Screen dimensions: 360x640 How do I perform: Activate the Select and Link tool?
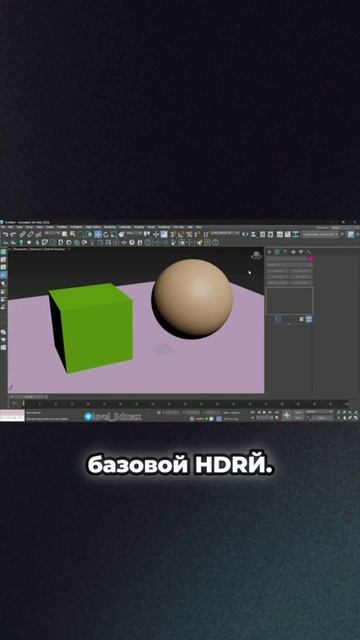(x=22, y=234)
